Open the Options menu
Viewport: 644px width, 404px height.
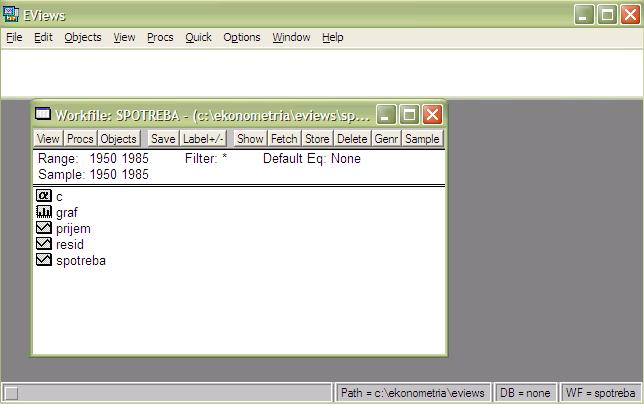[x=241, y=37]
